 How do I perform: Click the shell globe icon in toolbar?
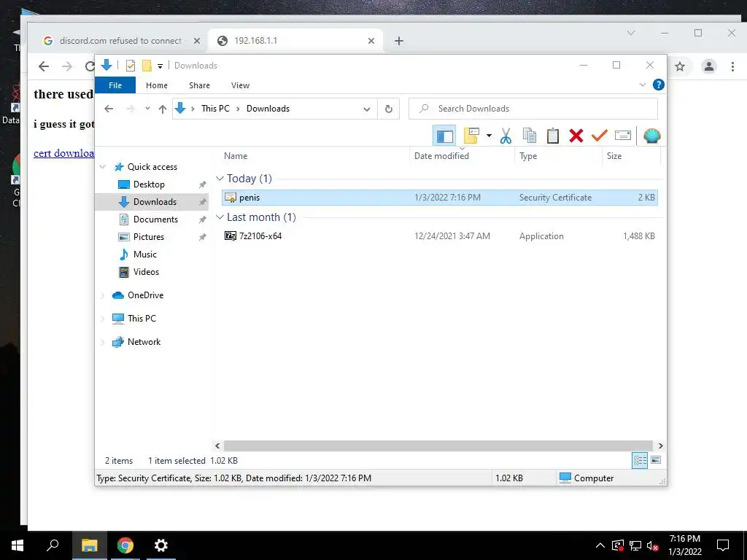point(651,136)
